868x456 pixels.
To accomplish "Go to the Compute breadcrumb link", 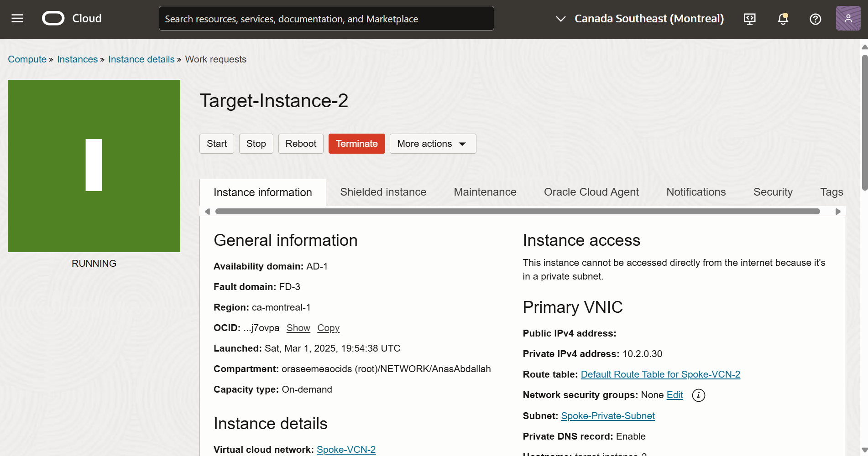I will pos(27,59).
